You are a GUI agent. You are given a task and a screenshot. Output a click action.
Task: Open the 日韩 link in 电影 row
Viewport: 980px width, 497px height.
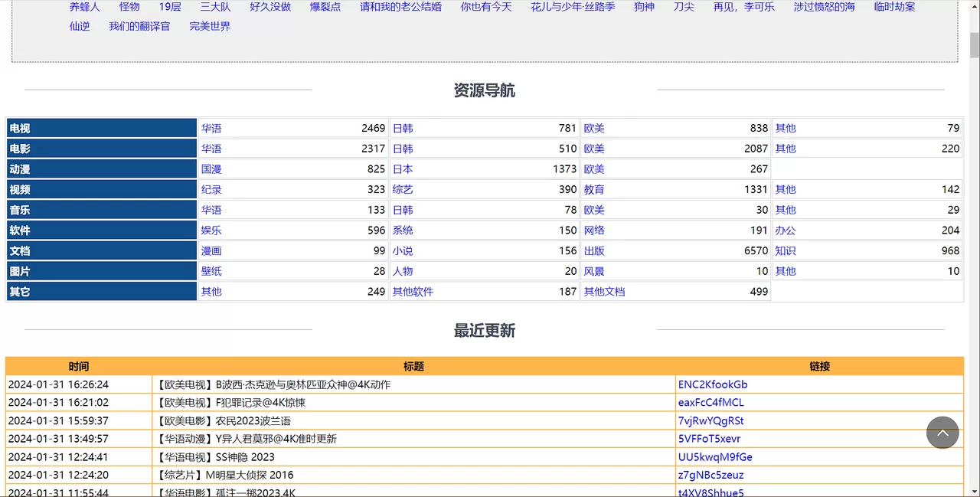point(403,148)
